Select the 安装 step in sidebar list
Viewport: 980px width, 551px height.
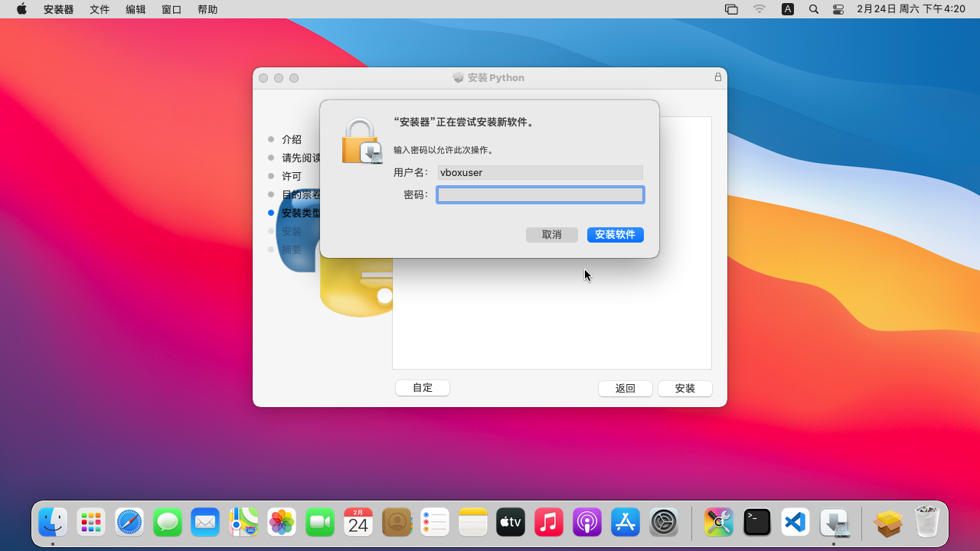[x=292, y=231]
